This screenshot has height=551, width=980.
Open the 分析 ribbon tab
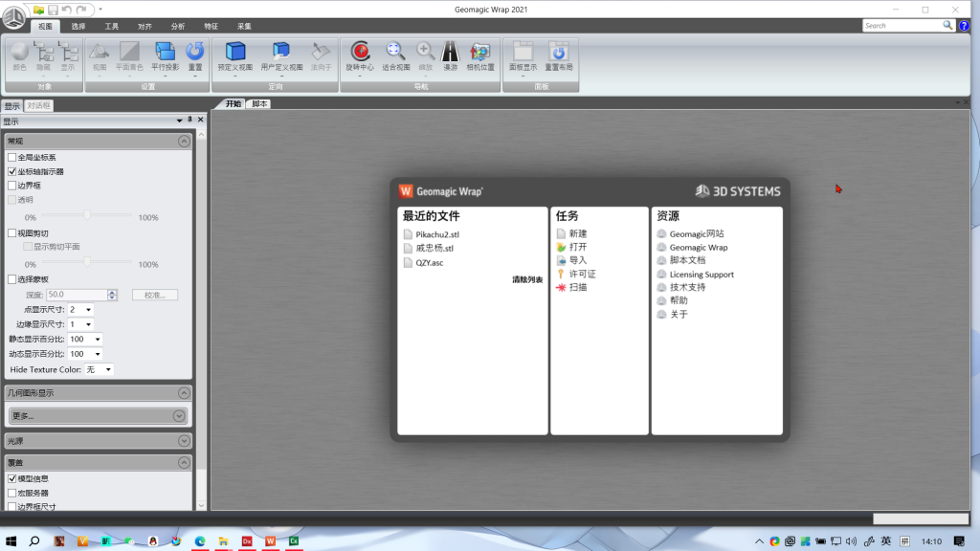click(x=177, y=26)
